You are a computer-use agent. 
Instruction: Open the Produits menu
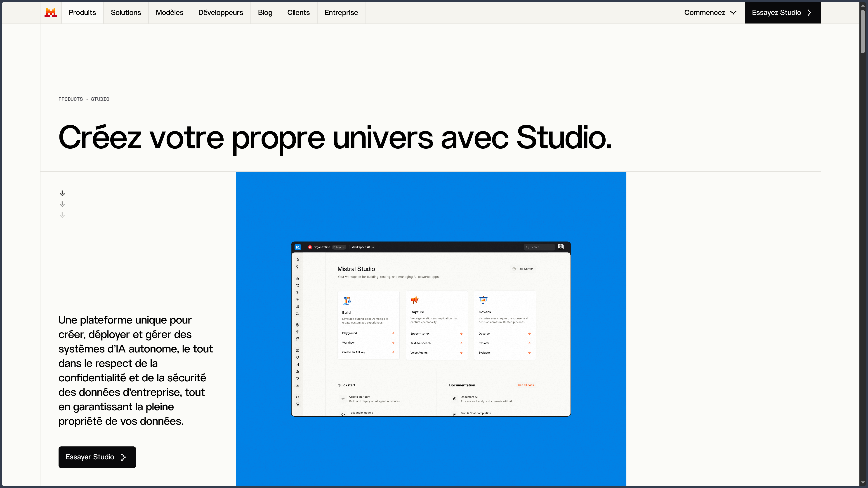[x=82, y=12]
